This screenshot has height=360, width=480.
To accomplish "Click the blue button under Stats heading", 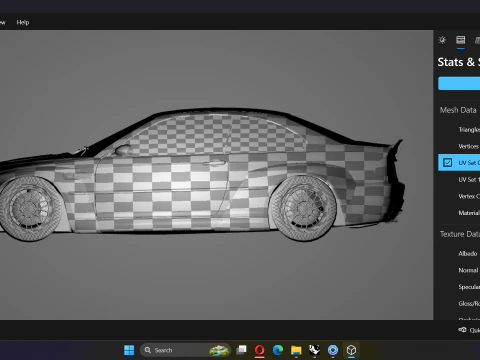I will pyautogui.click(x=459, y=83).
